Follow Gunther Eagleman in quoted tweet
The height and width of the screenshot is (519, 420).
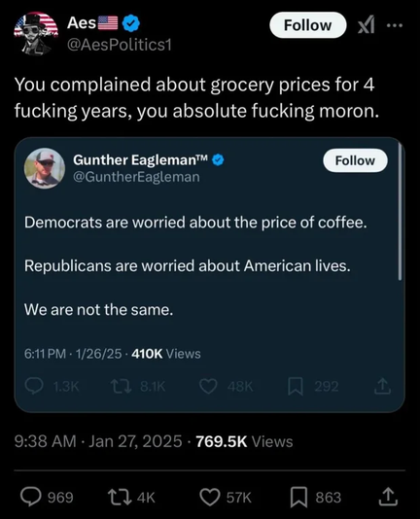pos(355,160)
